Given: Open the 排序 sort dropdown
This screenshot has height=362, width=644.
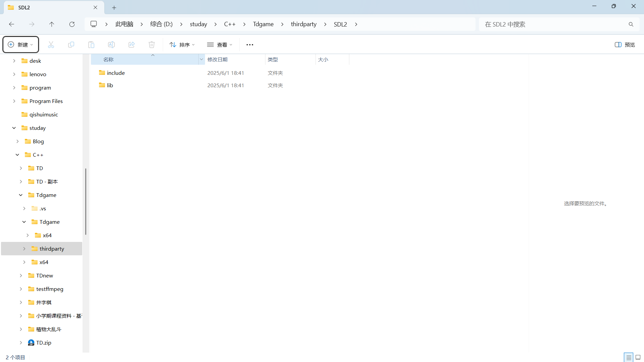Looking at the screenshot, I should click(182, 45).
